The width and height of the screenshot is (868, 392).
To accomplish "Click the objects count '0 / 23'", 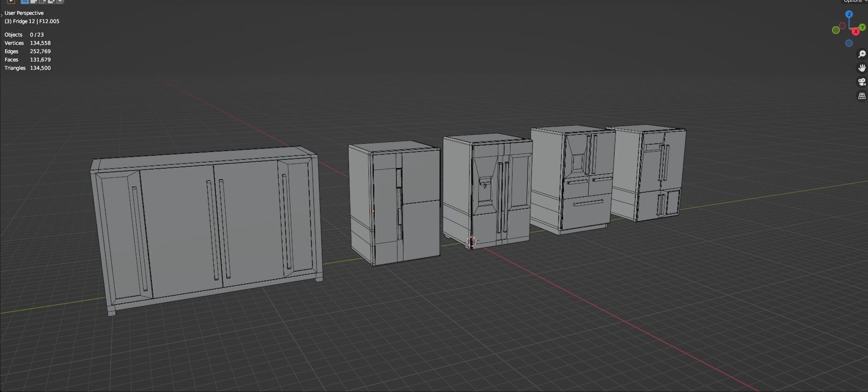I will tap(37, 35).
